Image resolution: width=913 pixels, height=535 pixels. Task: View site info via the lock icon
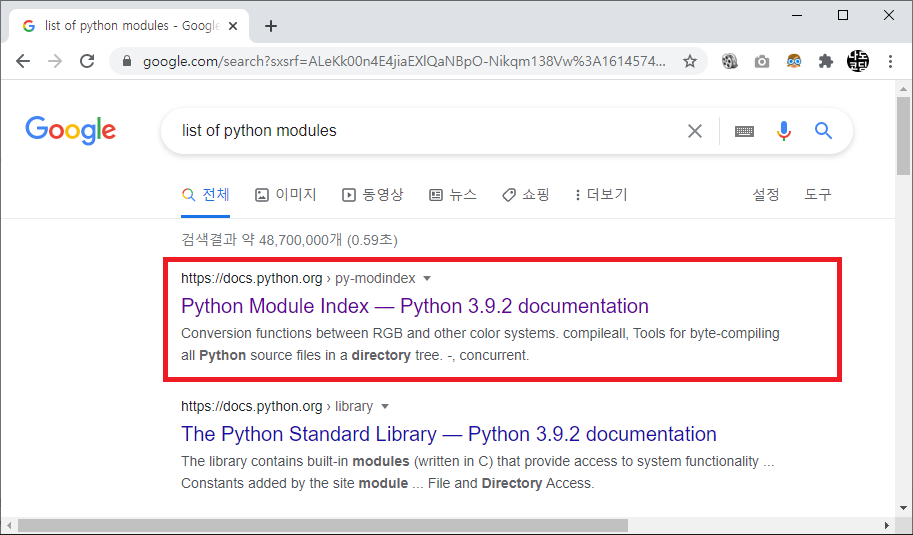(x=127, y=61)
